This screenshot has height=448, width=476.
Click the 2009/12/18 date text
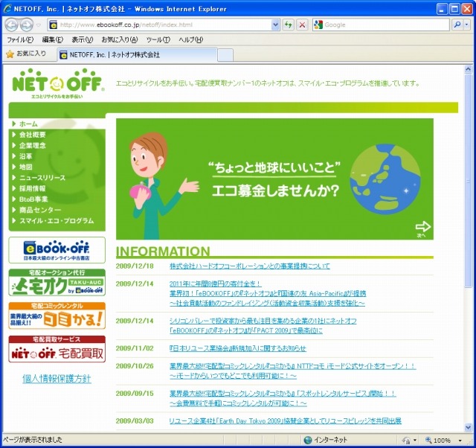click(x=135, y=266)
